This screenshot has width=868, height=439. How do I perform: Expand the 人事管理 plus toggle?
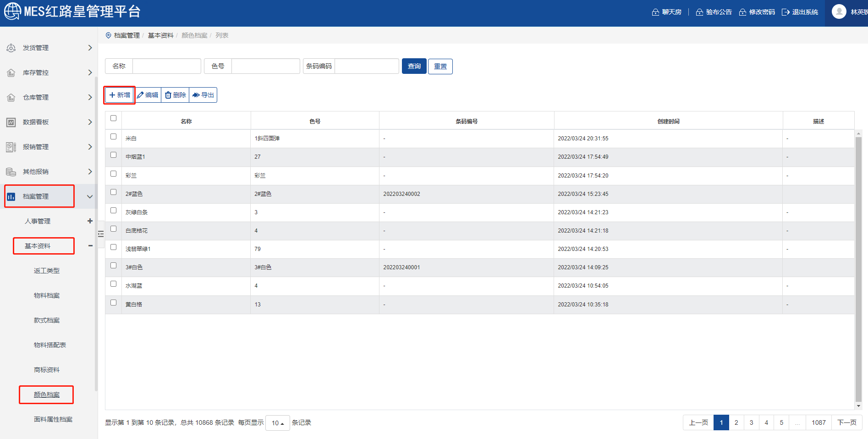90,221
